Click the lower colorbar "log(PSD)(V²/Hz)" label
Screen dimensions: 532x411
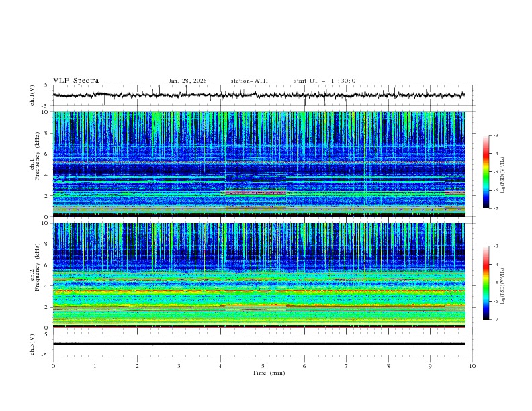[503, 286]
